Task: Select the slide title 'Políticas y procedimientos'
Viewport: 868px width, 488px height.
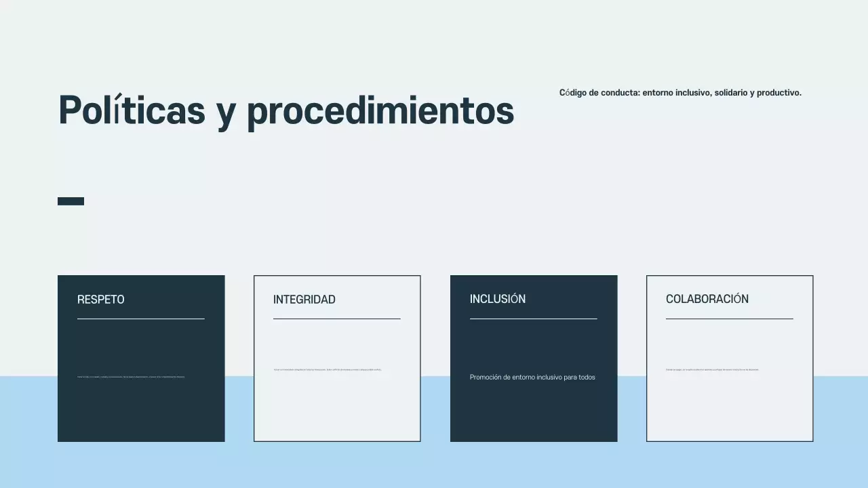Action: click(x=285, y=110)
